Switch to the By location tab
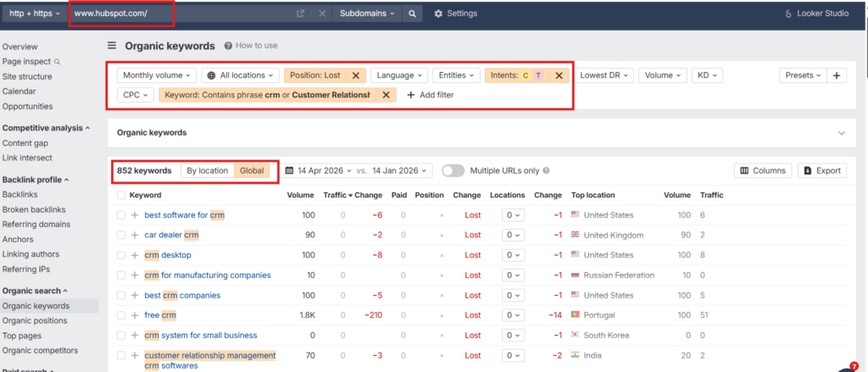 click(207, 170)
